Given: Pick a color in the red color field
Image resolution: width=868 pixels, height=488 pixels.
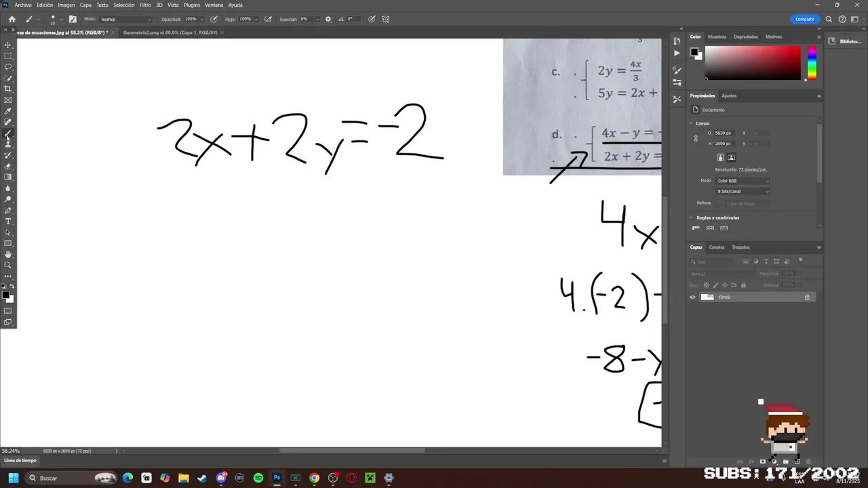Looking at the screenshot, I should click(753, 63).
